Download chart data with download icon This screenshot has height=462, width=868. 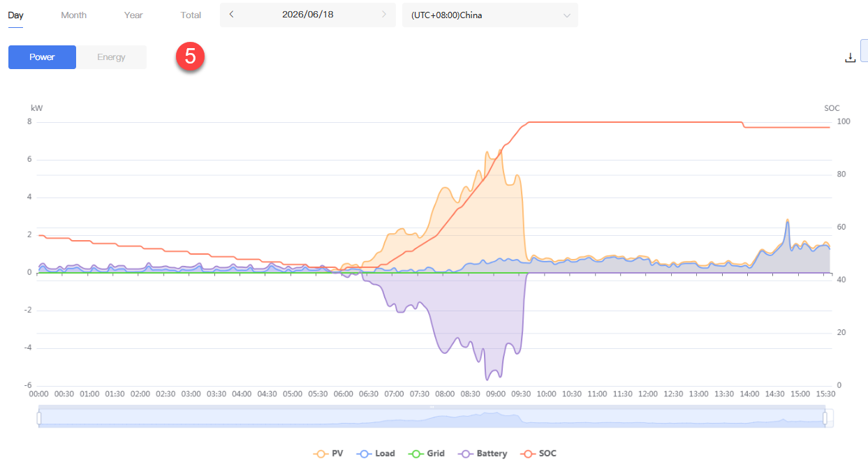point(850,57)
